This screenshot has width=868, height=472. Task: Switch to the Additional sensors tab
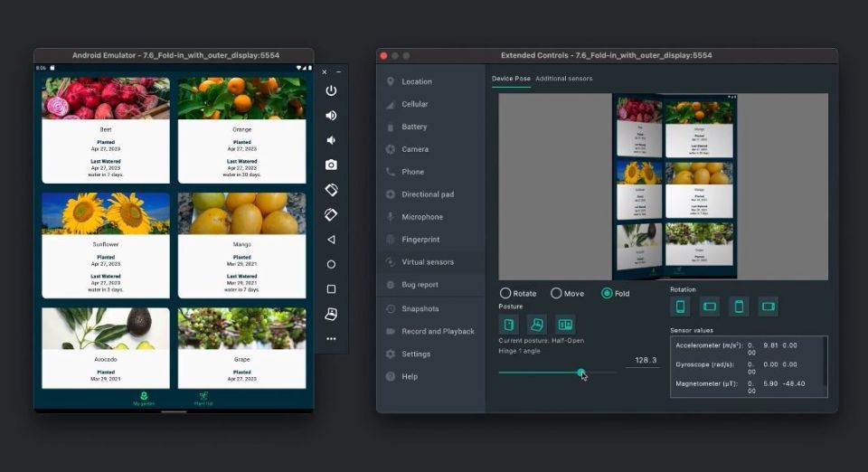pos(563,79)
